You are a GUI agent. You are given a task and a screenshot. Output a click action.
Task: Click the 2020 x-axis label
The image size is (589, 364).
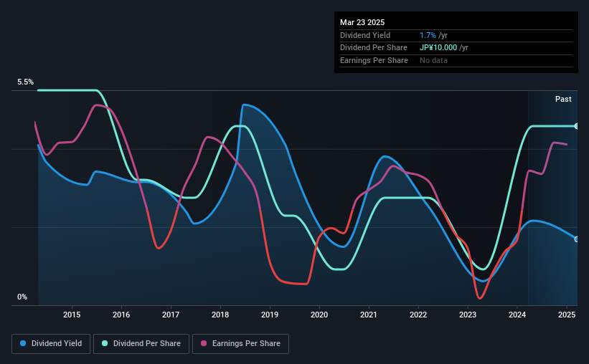coord(319,315)
